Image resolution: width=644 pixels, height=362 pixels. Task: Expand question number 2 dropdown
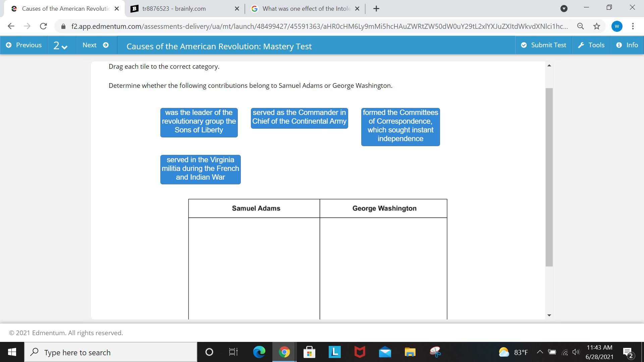(x=60, y=45)
